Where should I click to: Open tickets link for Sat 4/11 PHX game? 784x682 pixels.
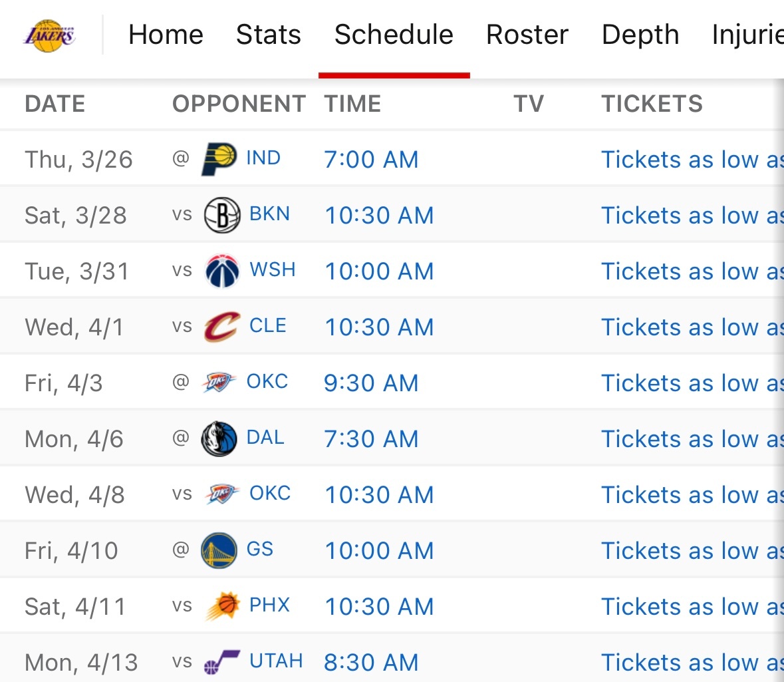coord(692,607)
